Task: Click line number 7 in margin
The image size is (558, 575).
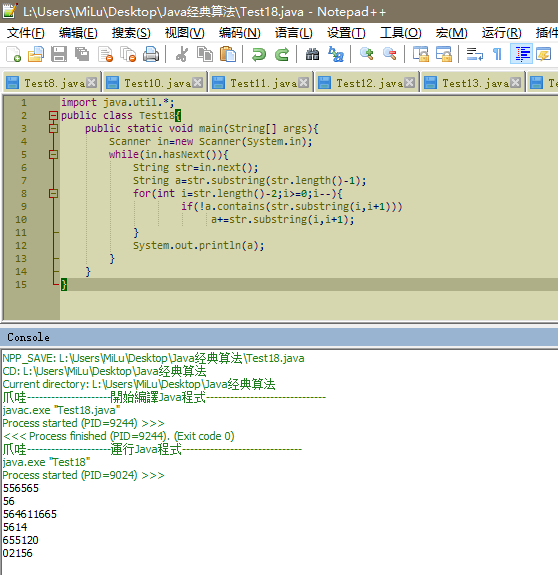Action: tap(24, 181)
